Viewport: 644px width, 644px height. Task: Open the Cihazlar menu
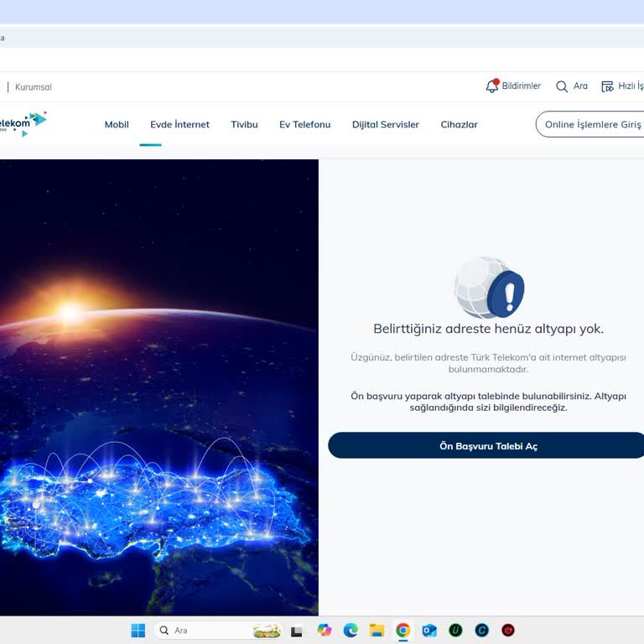tap(459, 124)
